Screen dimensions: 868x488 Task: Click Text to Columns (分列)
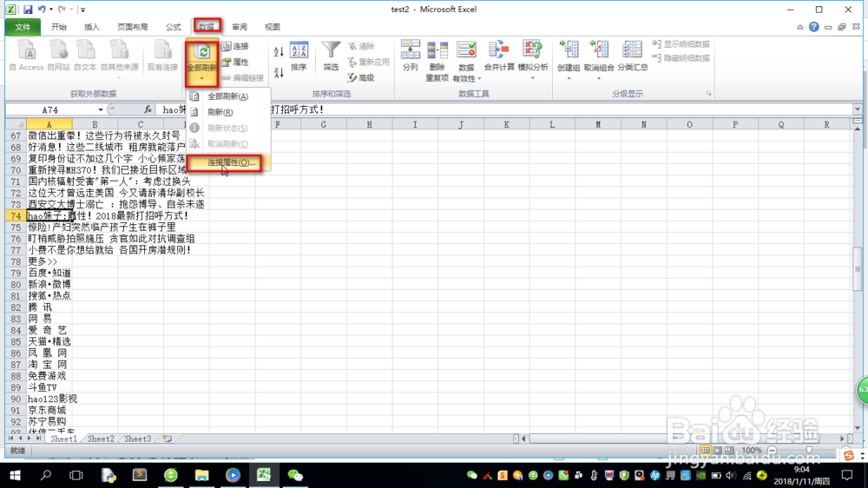411,56
